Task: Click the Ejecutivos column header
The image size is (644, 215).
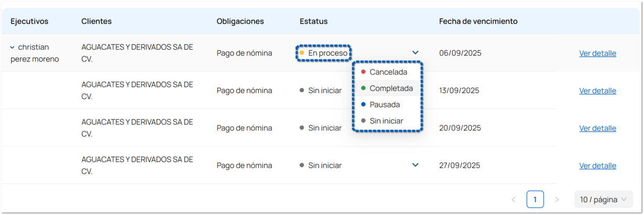Action: click(29, 21)
